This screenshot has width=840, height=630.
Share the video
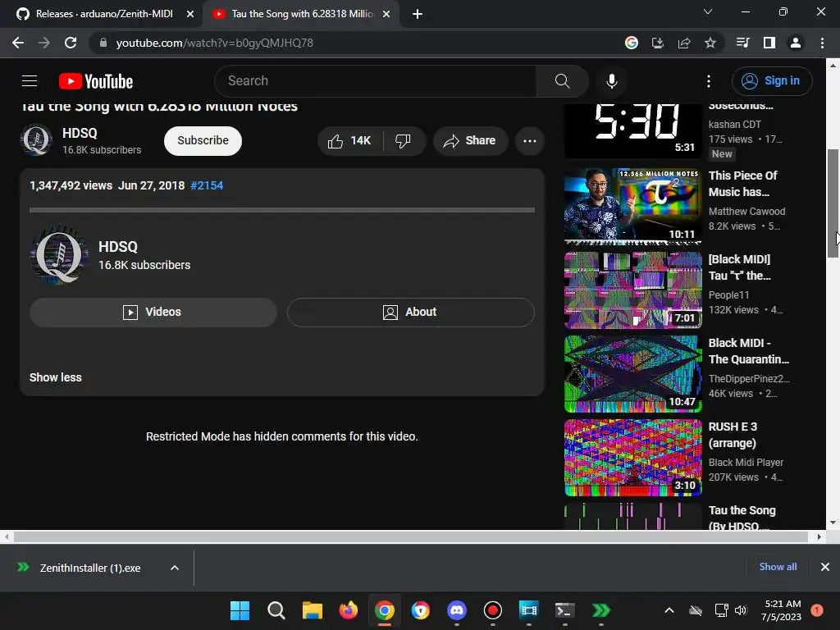point(469,141)
